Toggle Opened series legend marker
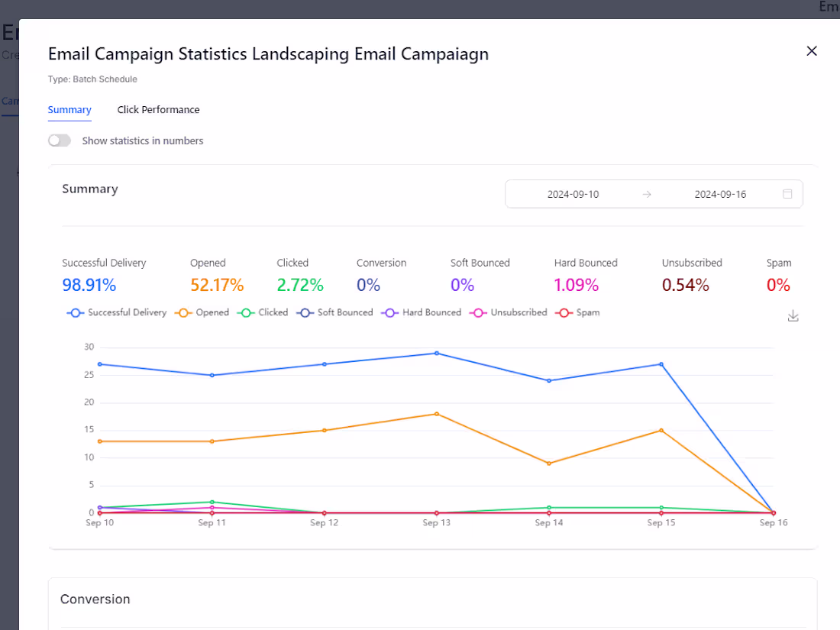Screen dimensions: 840x630 (183, 313)
